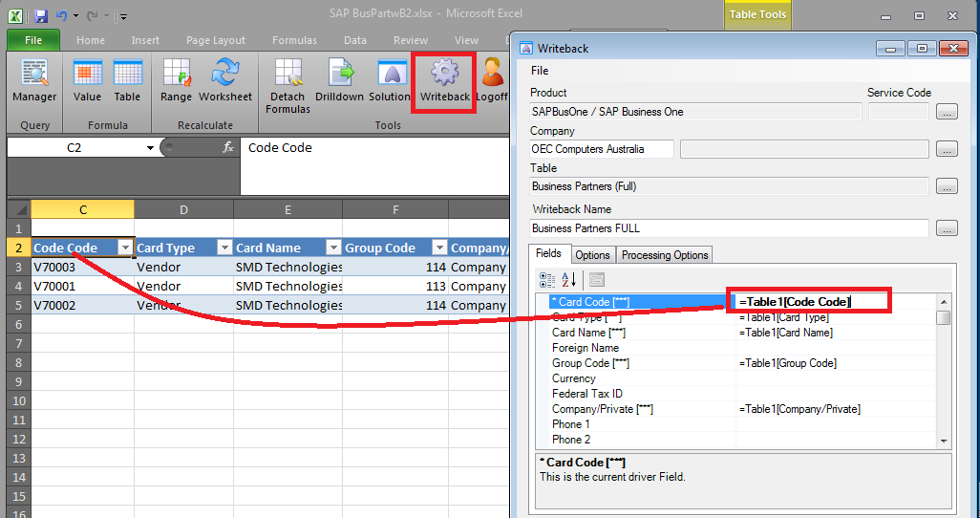Select row 6 header
The image size is (980, 518).
click(x=19, y=324)
